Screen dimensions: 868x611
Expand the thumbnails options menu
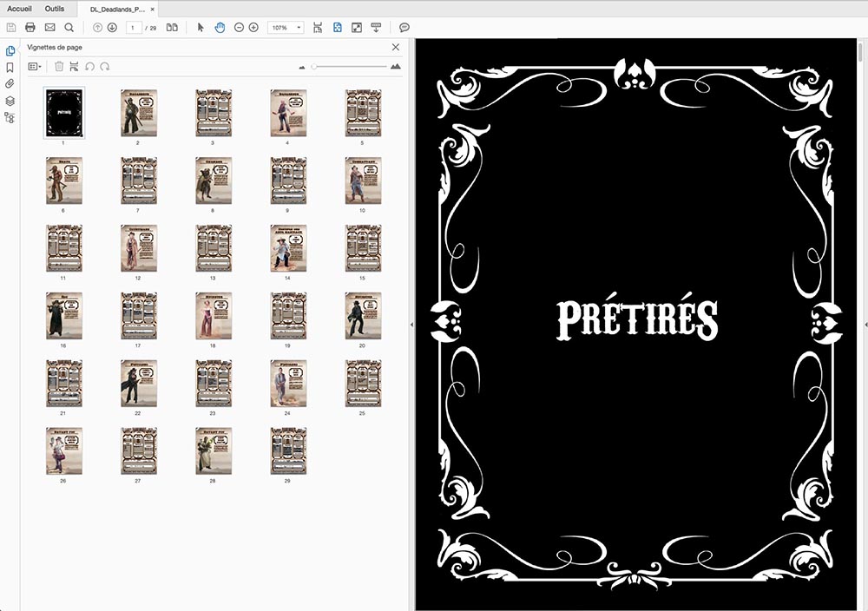pyautogui.click(x=35, y=66)
